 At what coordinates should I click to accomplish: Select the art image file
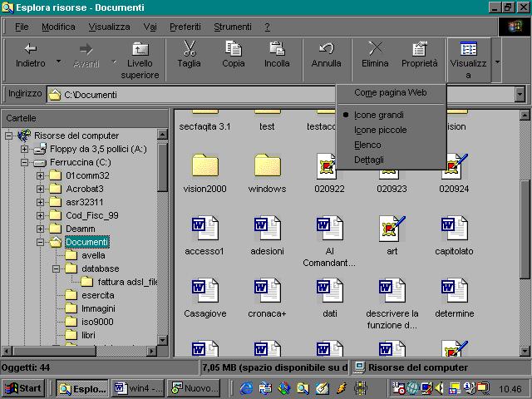click(392, 228)
